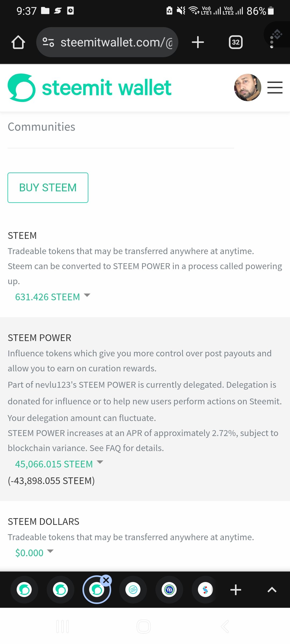Switch to the blue Steem logo tab
The width and height of the screenshot is (290, 644).
(x=169, y=590)
